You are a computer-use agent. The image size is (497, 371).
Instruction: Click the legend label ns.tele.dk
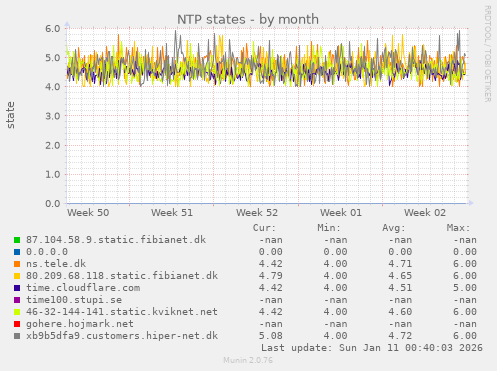click(x=56, y=264)
